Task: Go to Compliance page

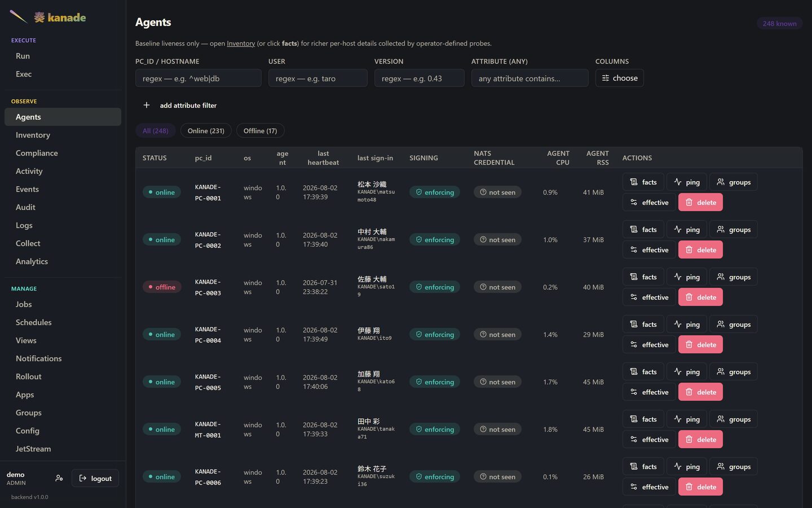Action: (63, 153)
